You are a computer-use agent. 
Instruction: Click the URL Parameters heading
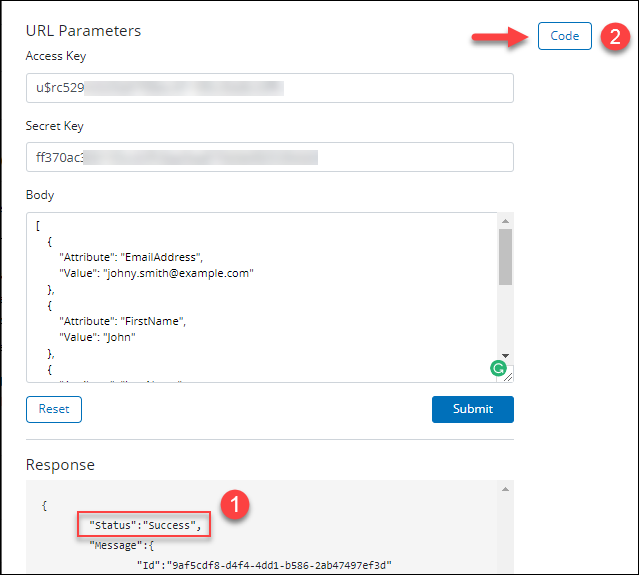click(x=83, y=31)
